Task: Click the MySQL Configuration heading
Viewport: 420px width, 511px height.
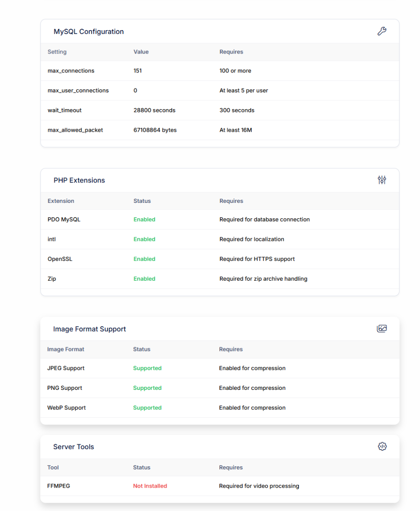Action: tap(89, 32)
